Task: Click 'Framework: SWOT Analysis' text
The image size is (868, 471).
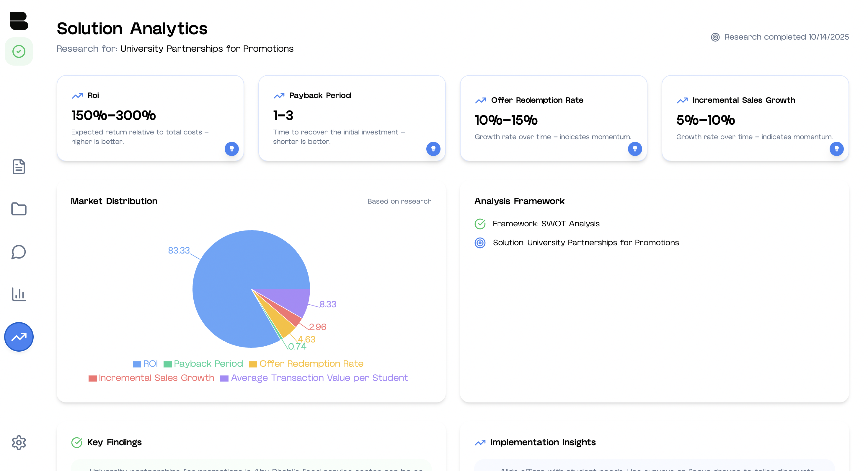Action: click(x=546, y=224)
